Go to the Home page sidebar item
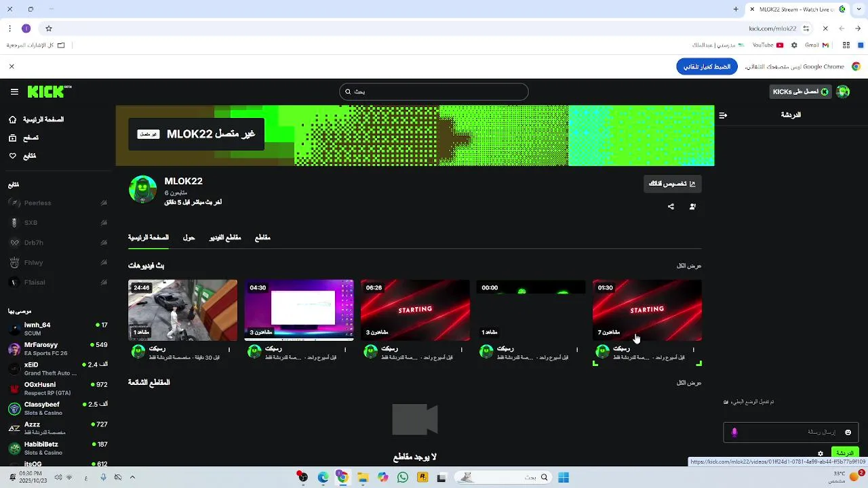868x488 pixels. tap(37, 119)
